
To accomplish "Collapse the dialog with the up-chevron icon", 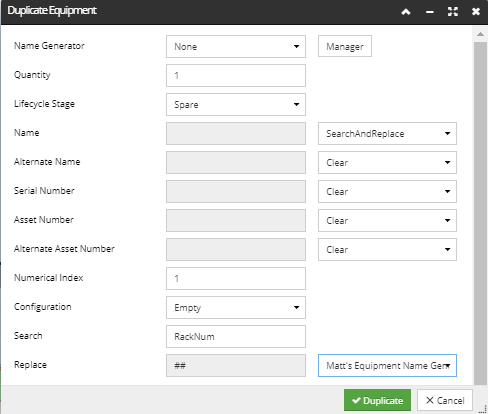I will click(x=406, y=12).
